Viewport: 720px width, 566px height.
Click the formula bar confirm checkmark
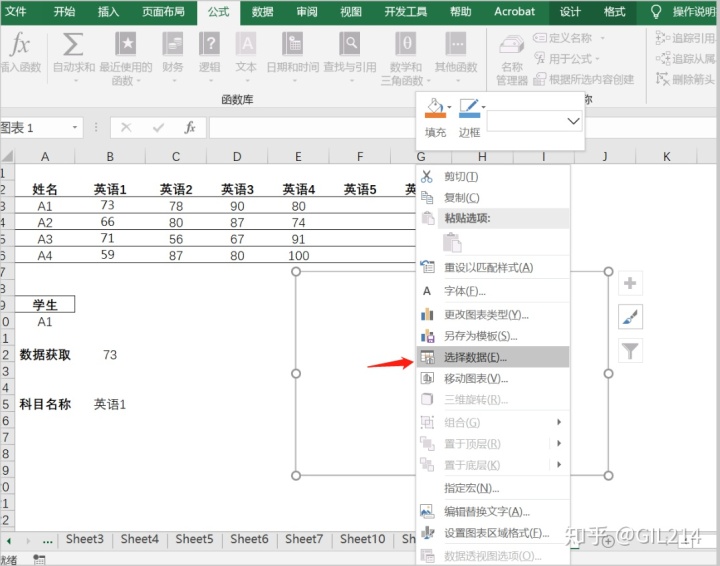pos(158,127)
